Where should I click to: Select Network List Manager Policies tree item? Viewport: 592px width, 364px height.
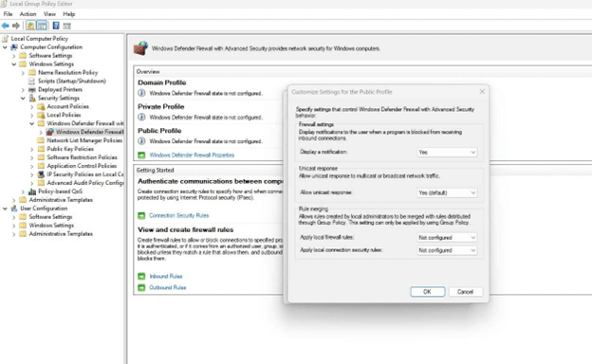(84, 140)
